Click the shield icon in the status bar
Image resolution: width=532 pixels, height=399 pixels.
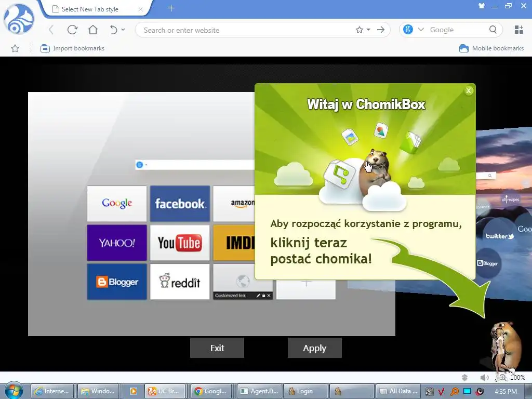[464, 377]
